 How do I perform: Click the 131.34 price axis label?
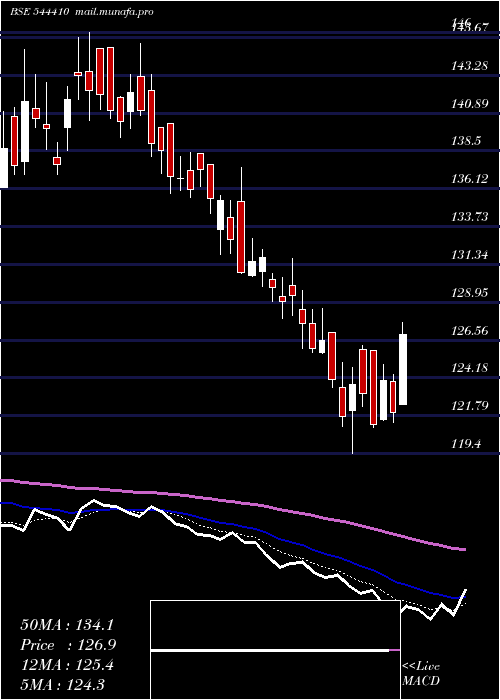click(469, 255)
